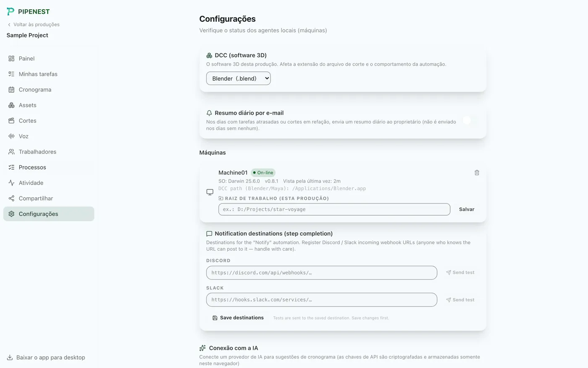This screenshot has height=368, width=588.
Task: Click the monitor icon next to Machine01
Action: (x=210, y=192)
